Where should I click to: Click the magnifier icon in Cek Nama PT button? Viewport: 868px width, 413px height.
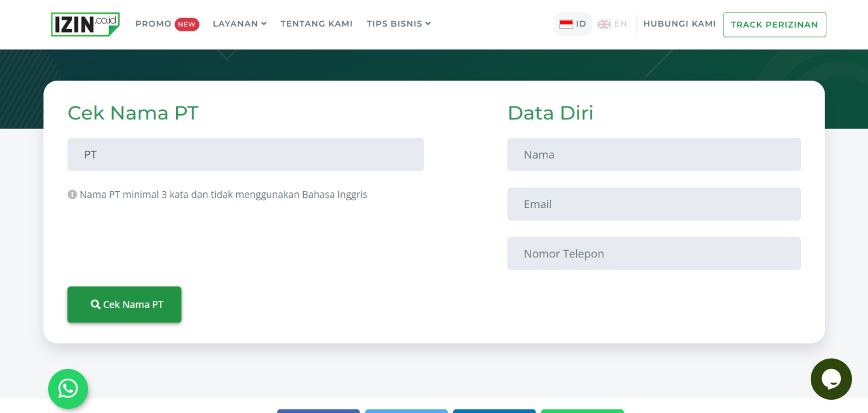click(x=95, y=304)
